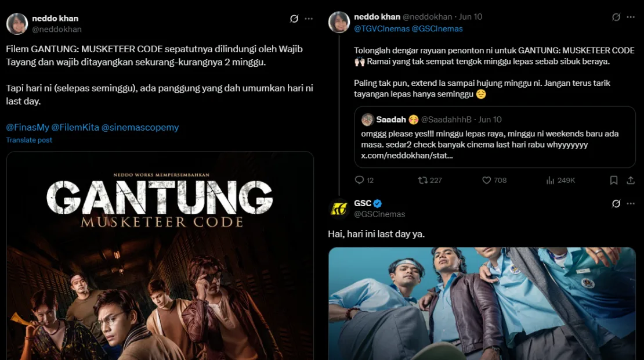Bookmark neddo khan's Jun 10 tweet
Screen dimensions: 644x360
(614, 180)
